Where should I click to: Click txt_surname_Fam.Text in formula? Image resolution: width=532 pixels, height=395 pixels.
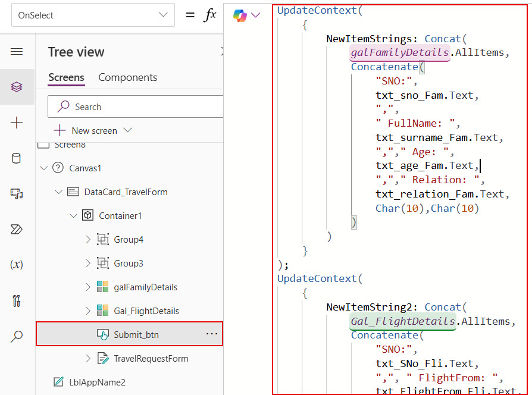436,137
